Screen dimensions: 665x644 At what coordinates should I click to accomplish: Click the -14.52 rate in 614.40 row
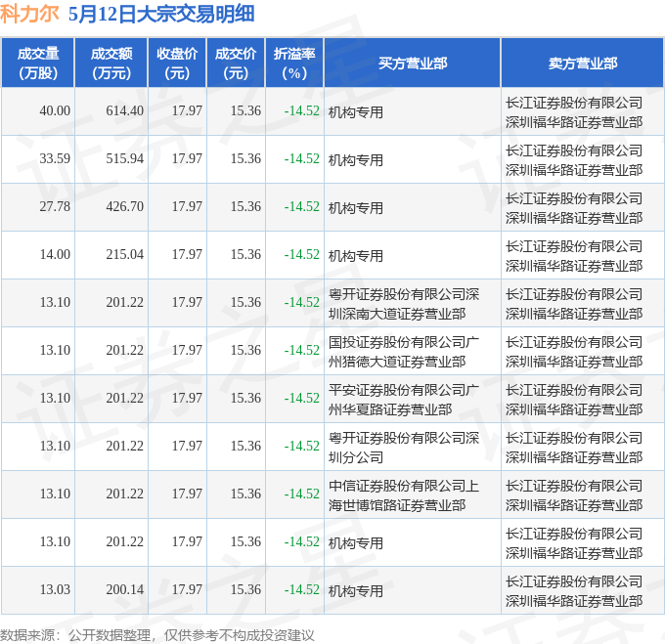[301, 111]
